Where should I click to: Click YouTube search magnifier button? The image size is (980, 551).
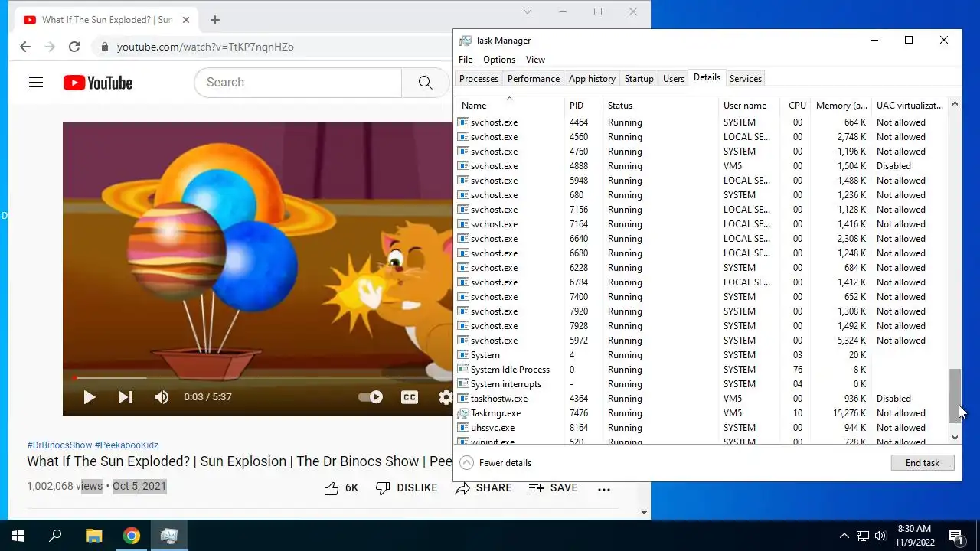(425, 83)
